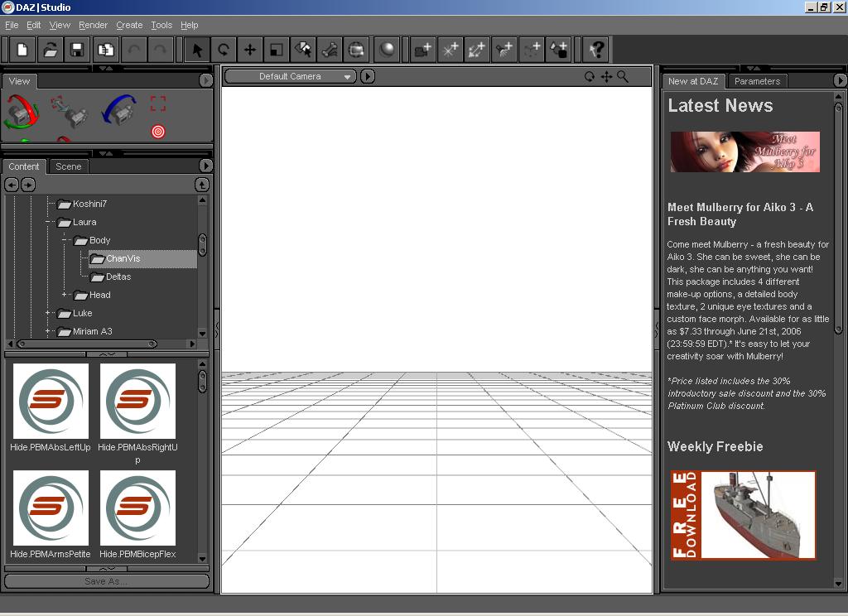Click viewport rotate view icon
This screenshot has height=616, width=848.
[x=590, y=77]
